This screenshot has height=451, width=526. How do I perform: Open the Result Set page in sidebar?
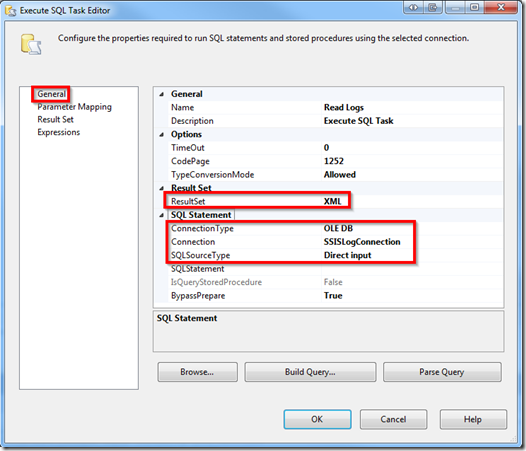pos(55,119)
